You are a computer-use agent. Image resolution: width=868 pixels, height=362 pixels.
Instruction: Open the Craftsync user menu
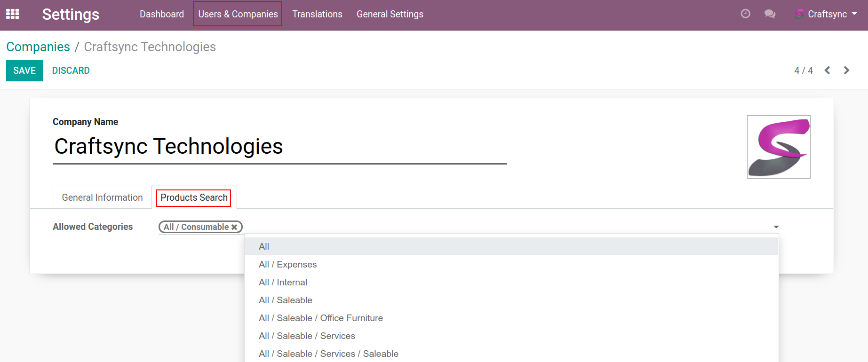coord(826,14)
